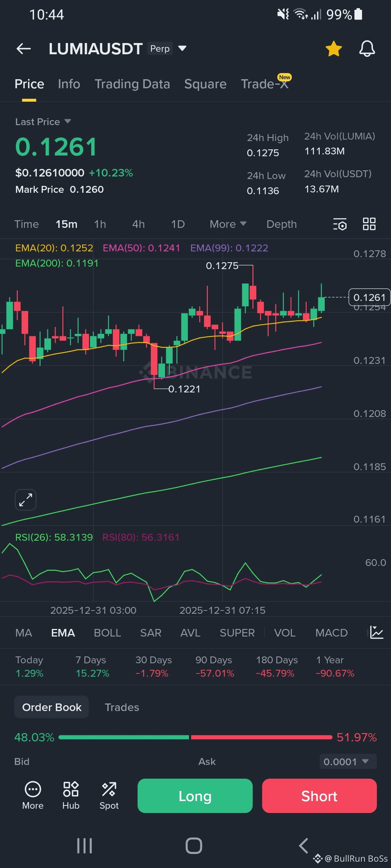
Task: Select the 1h timeframe
Action: [x=100, y=224]
